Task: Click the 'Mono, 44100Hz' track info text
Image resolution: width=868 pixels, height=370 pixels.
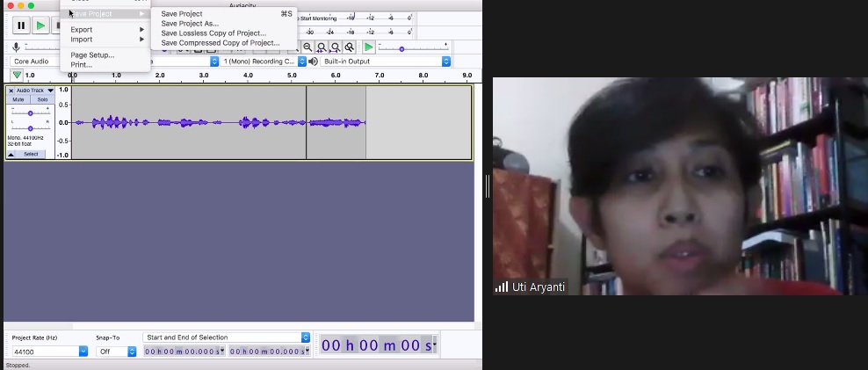Action: [25, 137]
